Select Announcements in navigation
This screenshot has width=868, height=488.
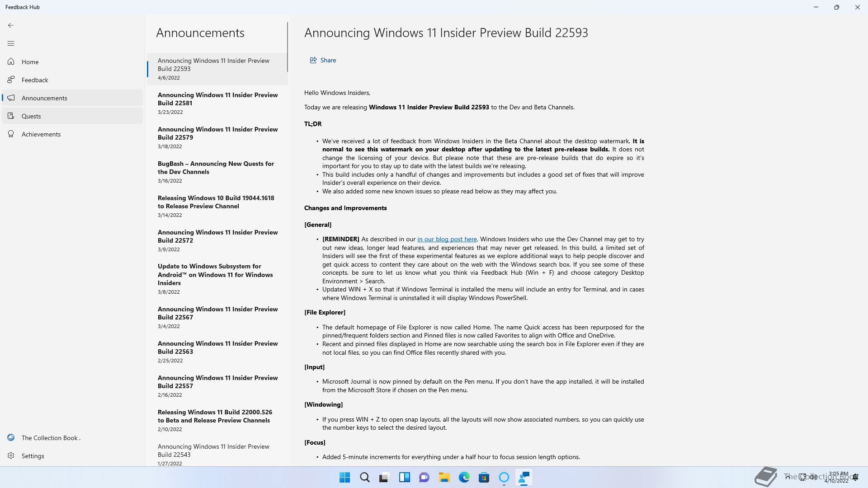coord(72,98)
